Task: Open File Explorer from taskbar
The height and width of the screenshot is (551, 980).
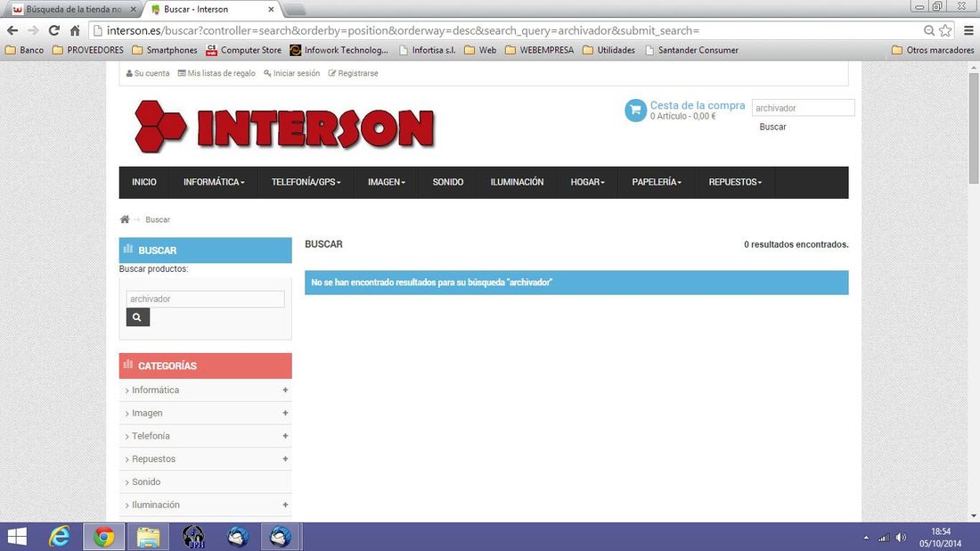Action: 148,537
